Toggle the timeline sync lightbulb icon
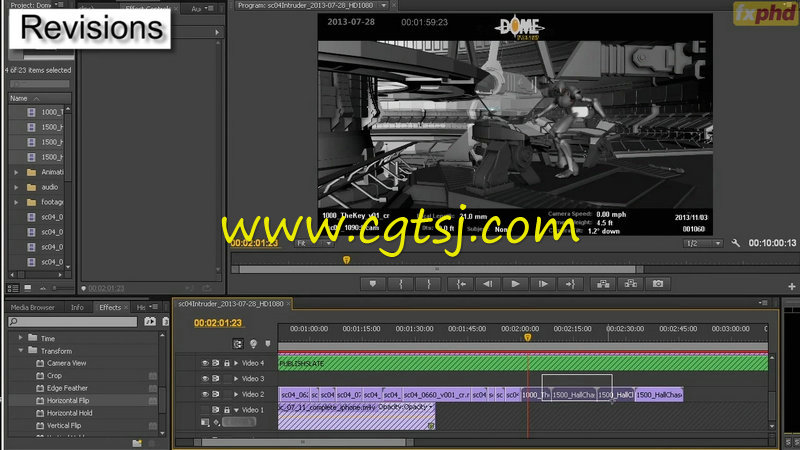 coord(253,344)
